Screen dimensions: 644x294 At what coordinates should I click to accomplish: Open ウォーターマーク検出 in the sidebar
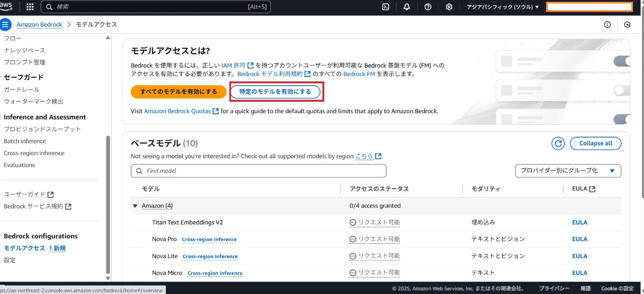click(34, 101)
